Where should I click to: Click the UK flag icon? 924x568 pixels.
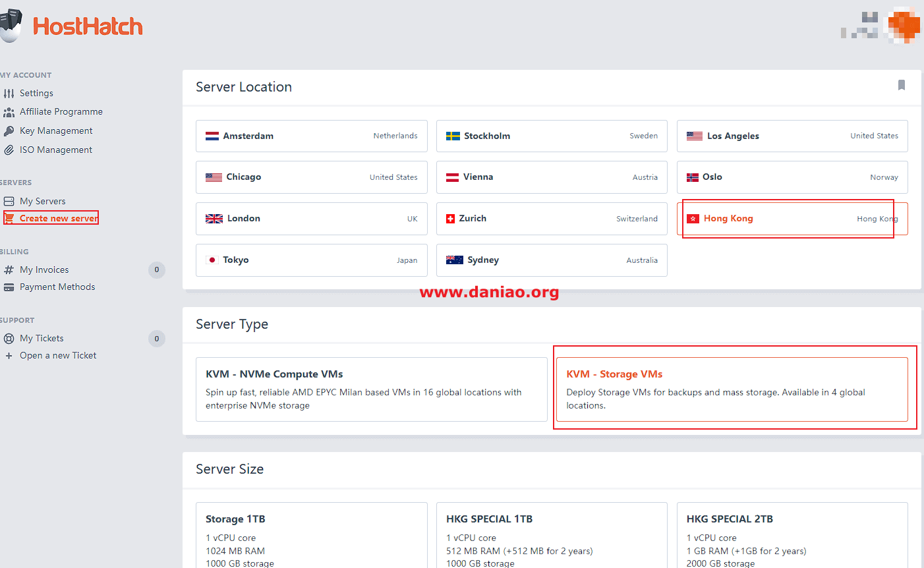tap(214, 219)
